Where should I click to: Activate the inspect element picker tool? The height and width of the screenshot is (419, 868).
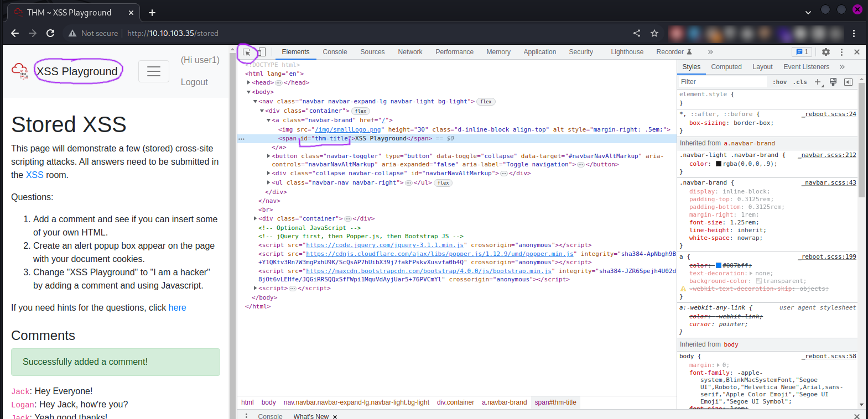click(x=247, y=52)
